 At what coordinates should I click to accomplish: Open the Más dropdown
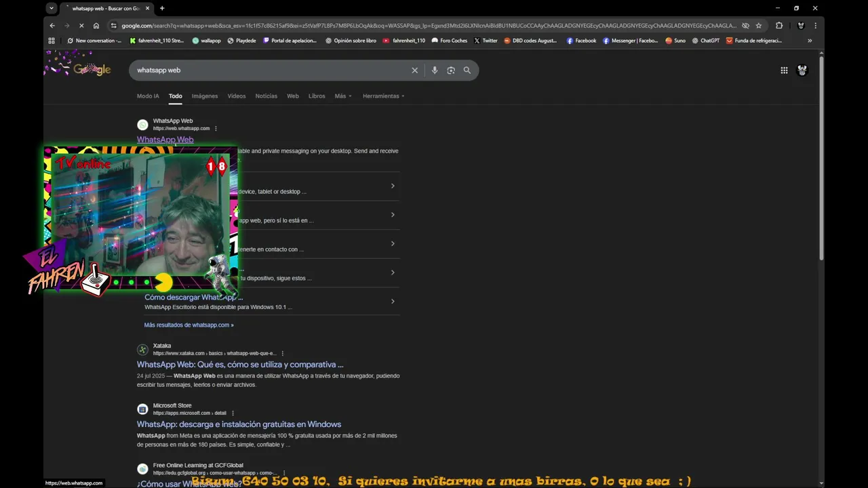click(343, 96)
